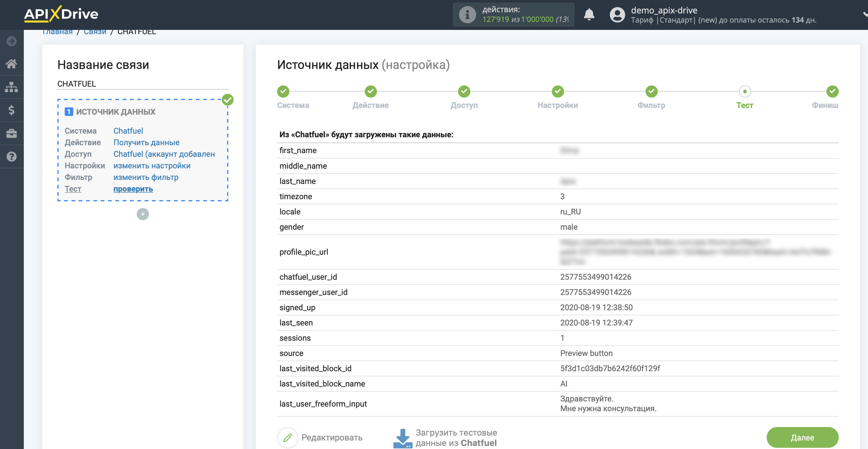Go to Финиш step circle
Viewport: 868px width, 449px height.
click(x=832, y=91)
